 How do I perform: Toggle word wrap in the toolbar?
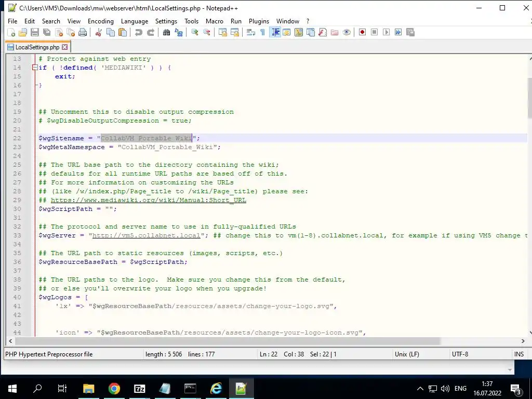point(251,32)
